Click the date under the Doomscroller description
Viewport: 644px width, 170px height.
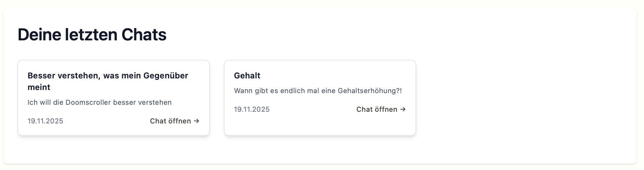(45, 121)
